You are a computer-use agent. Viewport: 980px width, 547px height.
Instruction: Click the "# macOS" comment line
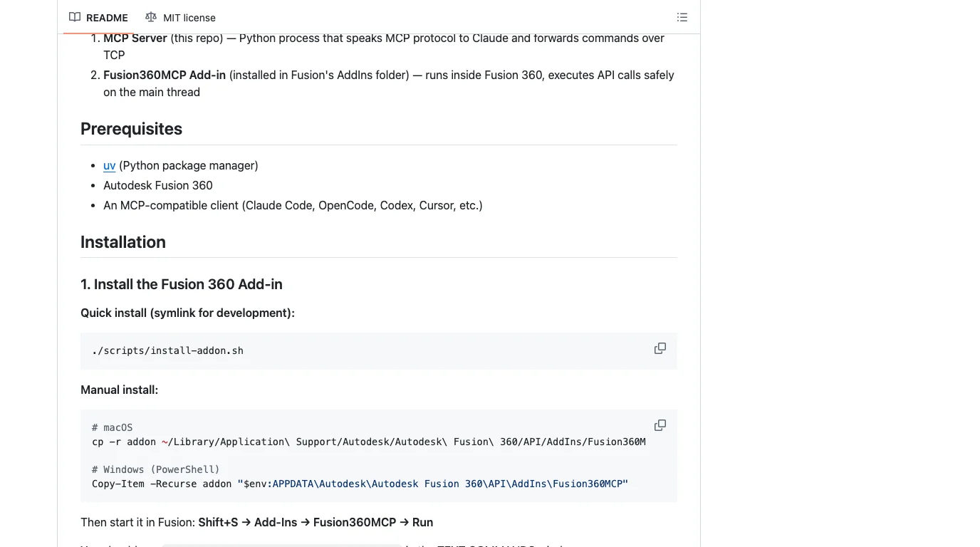point(112,427)
